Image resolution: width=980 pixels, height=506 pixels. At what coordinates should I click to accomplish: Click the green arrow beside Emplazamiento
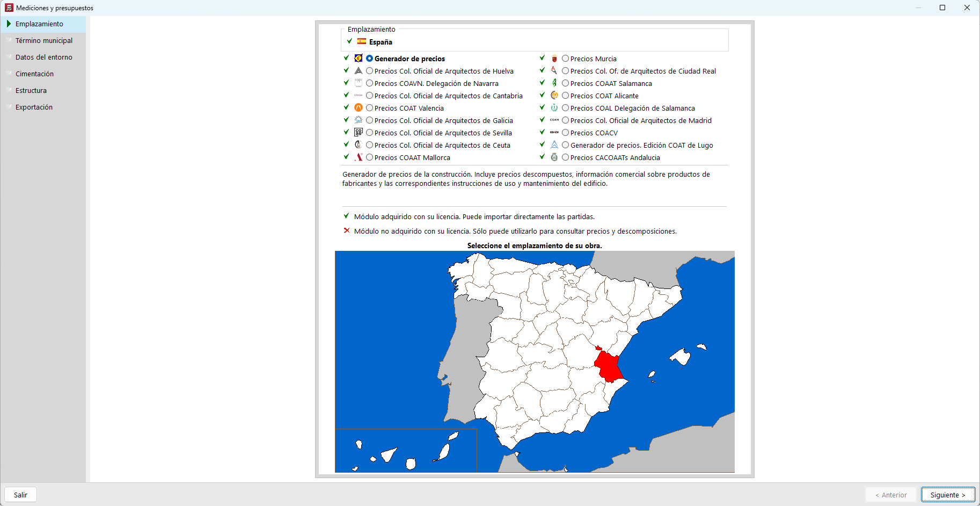(9, 24)
